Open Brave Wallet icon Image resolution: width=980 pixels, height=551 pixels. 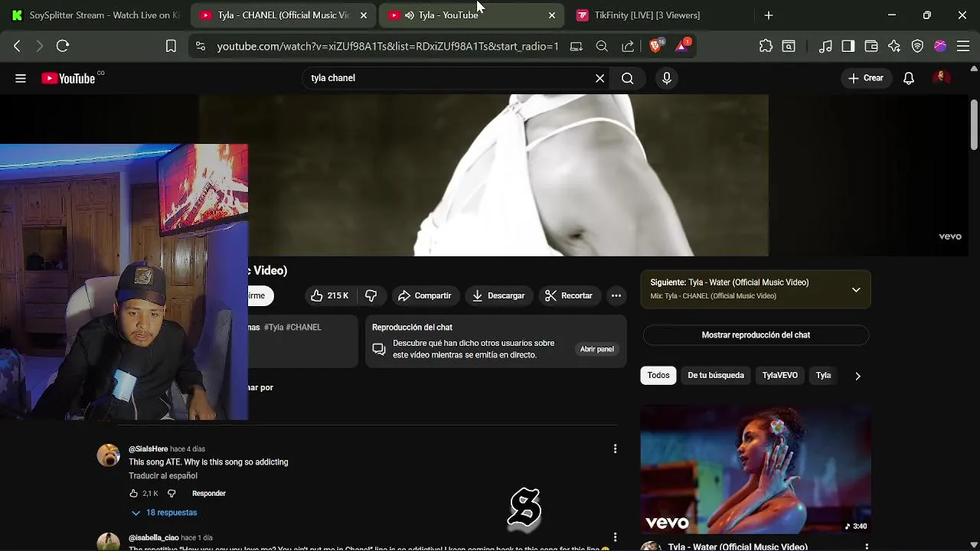pos(871,47)
